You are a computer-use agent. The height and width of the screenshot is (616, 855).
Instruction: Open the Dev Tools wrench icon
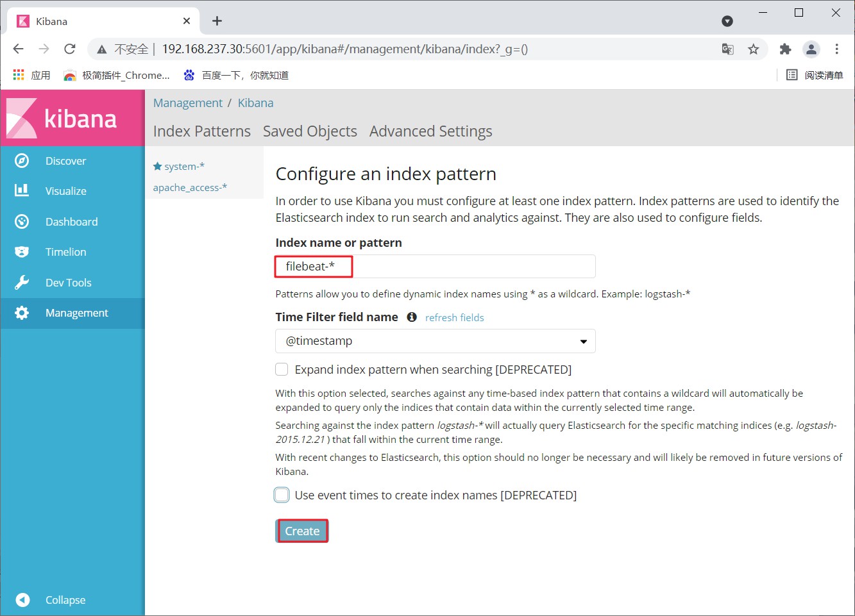tap(22, 283)
